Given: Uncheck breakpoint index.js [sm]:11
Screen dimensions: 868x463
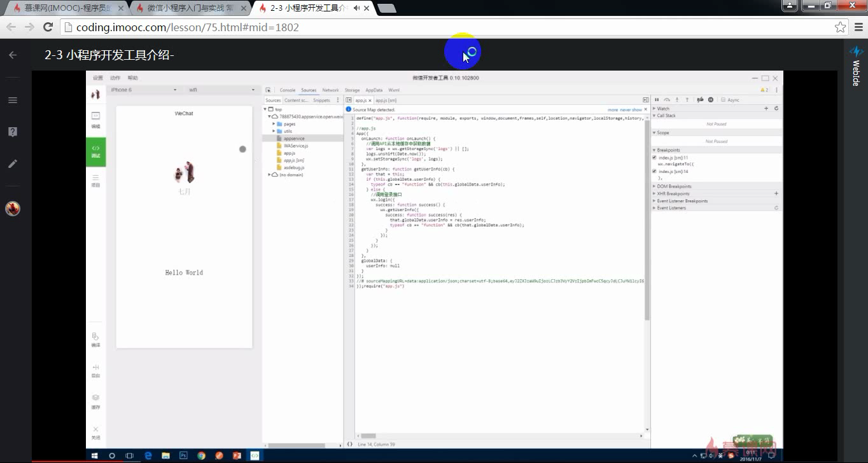Looking at the screenshot, I should tap(655, 157).
